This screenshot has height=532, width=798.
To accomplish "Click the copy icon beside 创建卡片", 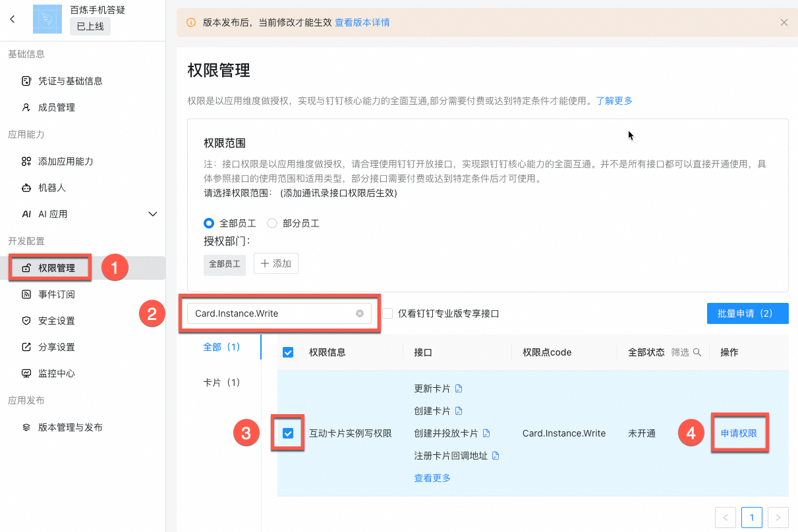I will (459, 410).
